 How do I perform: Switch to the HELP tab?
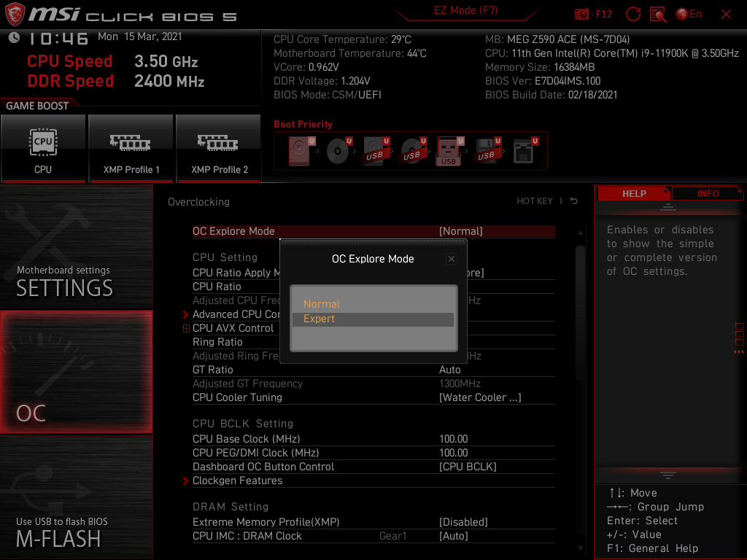point(634,194)
